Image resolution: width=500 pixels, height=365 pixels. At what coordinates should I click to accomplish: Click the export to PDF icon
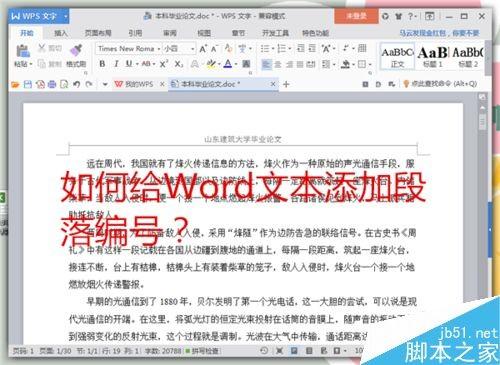[40, 84]
